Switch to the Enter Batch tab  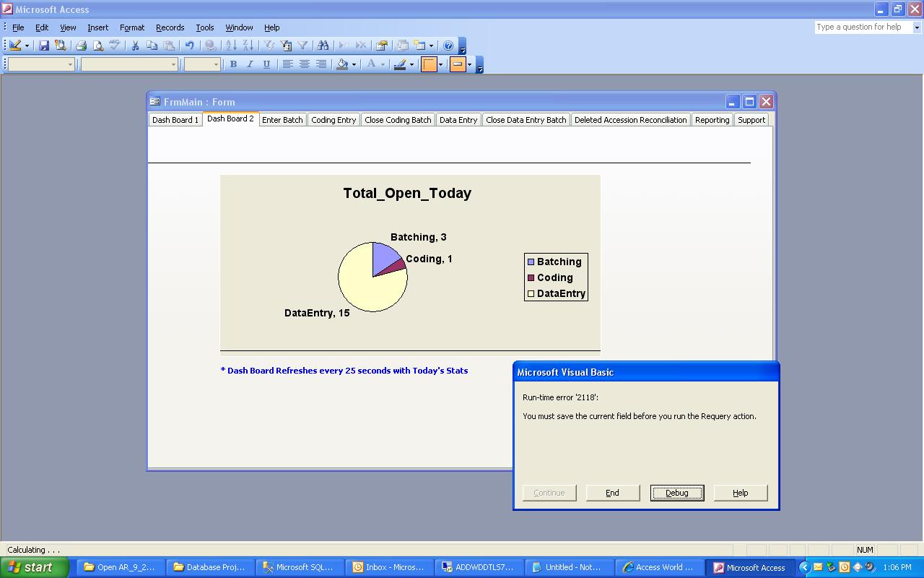(x=282, y=120)
